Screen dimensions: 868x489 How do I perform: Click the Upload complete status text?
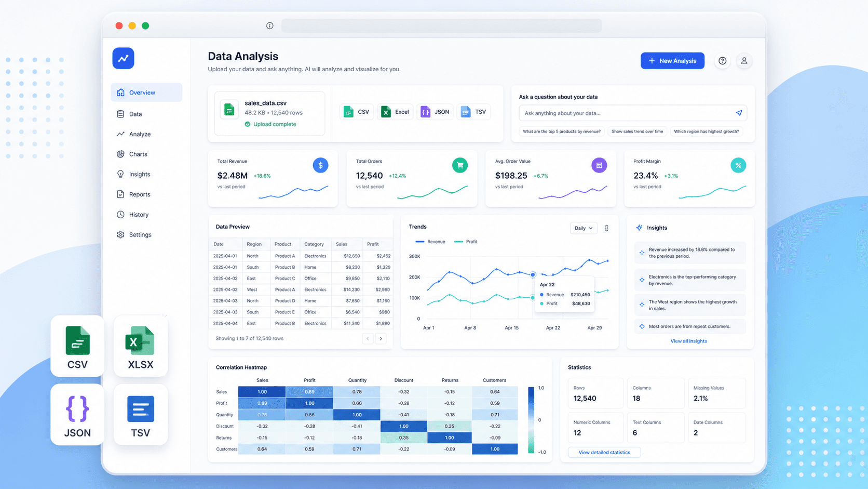pyautogui.click(x=275, y=124)
